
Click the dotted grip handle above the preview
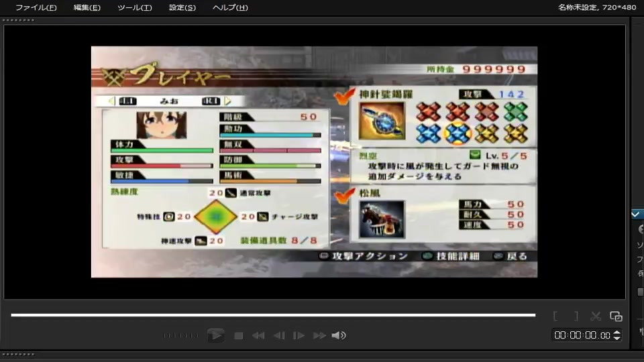click(18, 20)
